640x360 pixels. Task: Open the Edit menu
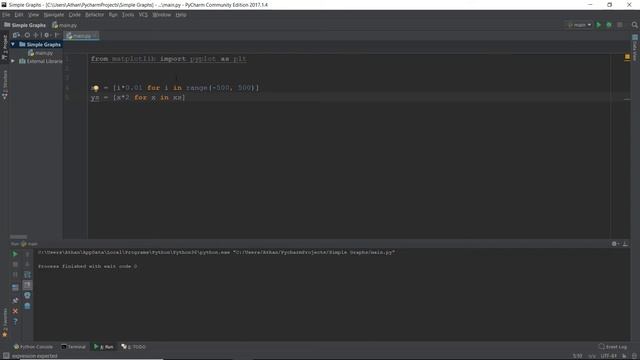[x=19, y=15]
